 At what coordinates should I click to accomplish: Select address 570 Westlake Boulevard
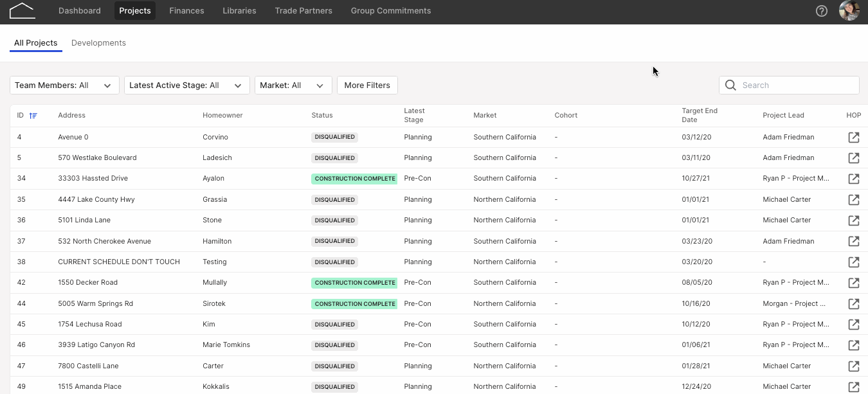97,157
